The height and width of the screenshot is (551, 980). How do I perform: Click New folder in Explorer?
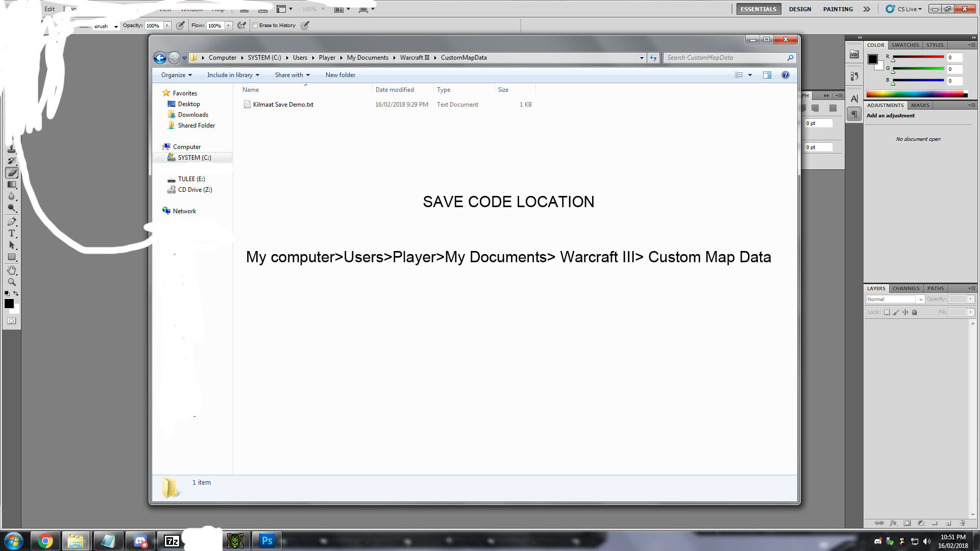pyautogui.click(x=340, y=75)
